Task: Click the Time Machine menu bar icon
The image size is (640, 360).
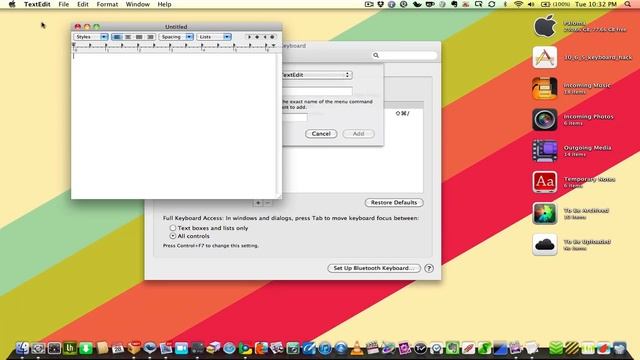Action: (x=404, y=4)
